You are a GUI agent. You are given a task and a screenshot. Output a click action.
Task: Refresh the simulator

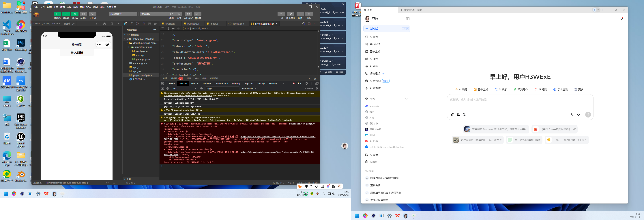pos(97,24)
